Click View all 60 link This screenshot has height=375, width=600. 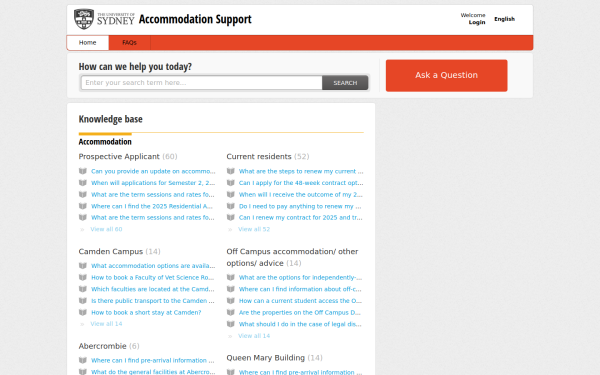point(106,229)
